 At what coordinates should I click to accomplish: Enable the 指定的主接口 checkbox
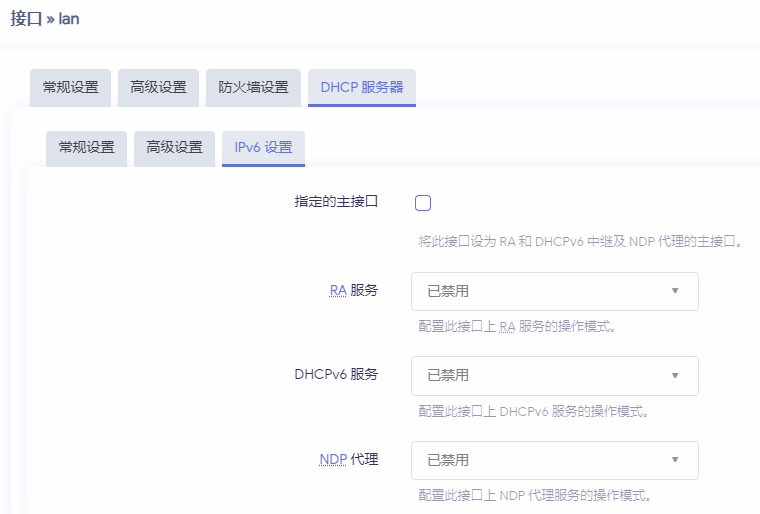tap(423, 203)
